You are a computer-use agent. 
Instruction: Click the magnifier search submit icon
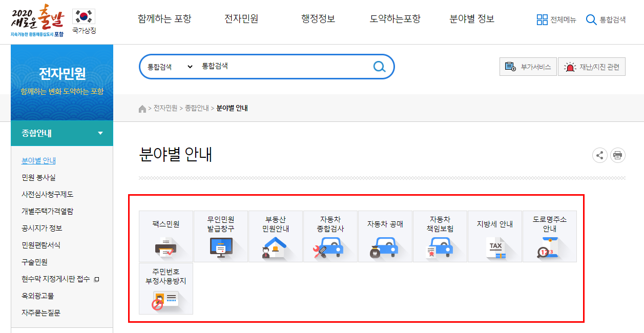(379, 67)
